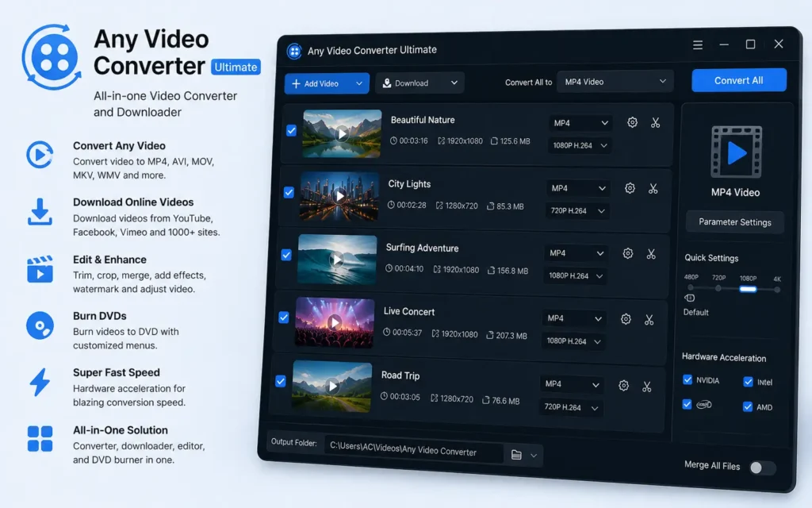Select the 720P quick setting point
Viewport: 812px width, 508px height.
coord(718,288)
